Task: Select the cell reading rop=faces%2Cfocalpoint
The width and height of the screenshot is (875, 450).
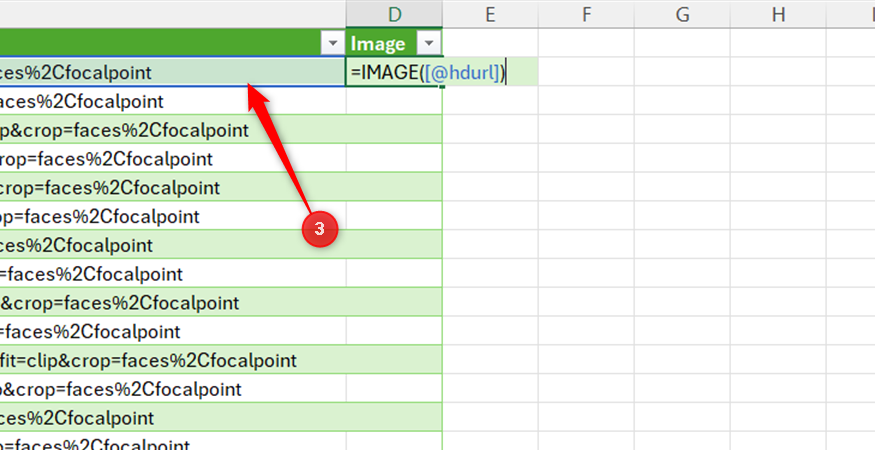Action: coord(173,159)
